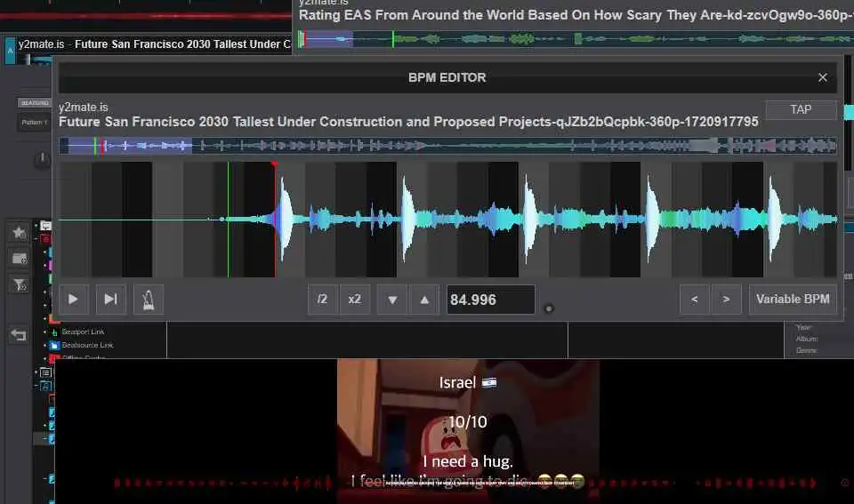This screenshot has width=854, height=504.
Task: Switch to Variable BPM mode
Action: coord(793,299)
